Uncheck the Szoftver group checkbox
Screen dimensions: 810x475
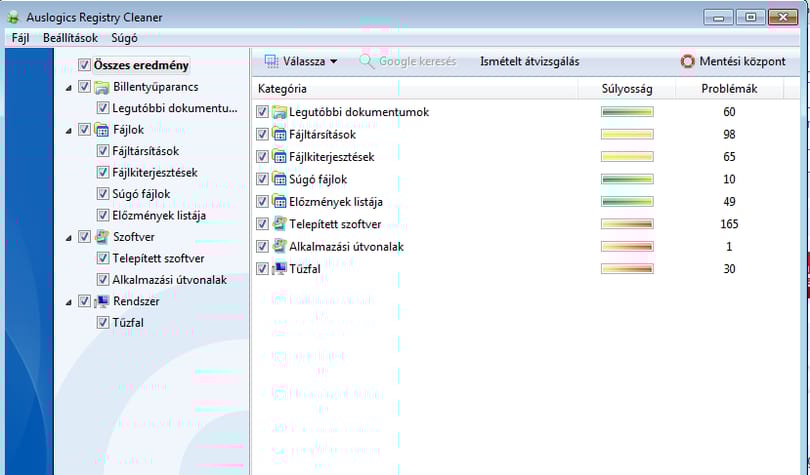(84, 237)
